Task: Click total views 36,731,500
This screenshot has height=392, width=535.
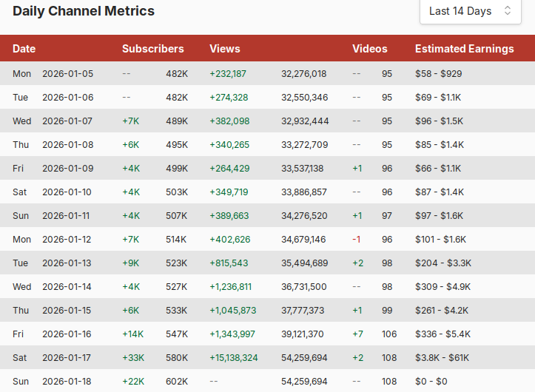Action: pyautogui.click(x=304, y=286)
